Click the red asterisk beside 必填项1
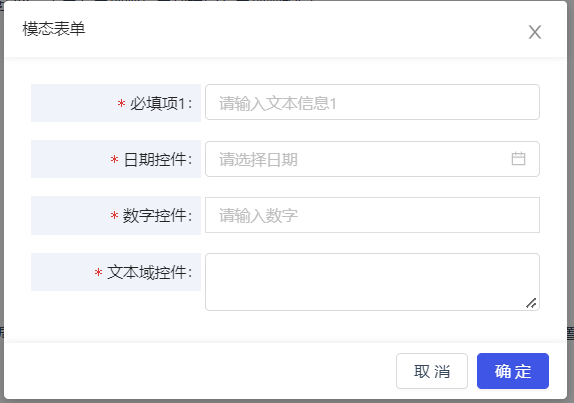Screen dimensions: 574x403 point(122,104)
